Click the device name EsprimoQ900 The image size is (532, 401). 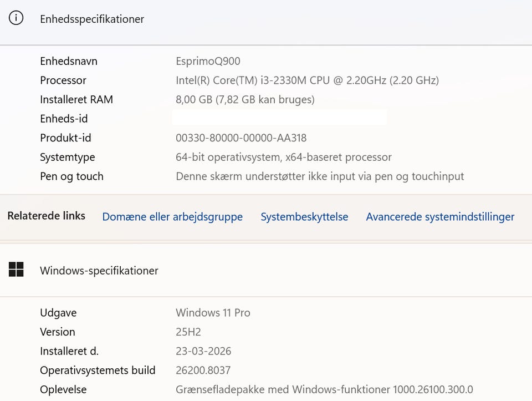point(208,61)
